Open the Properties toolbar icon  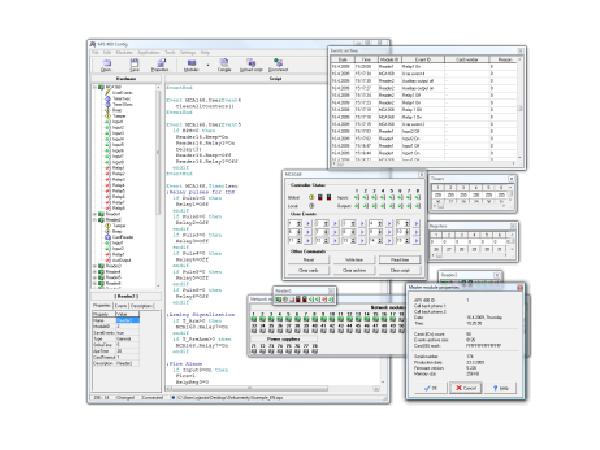[x=159, y=65]
